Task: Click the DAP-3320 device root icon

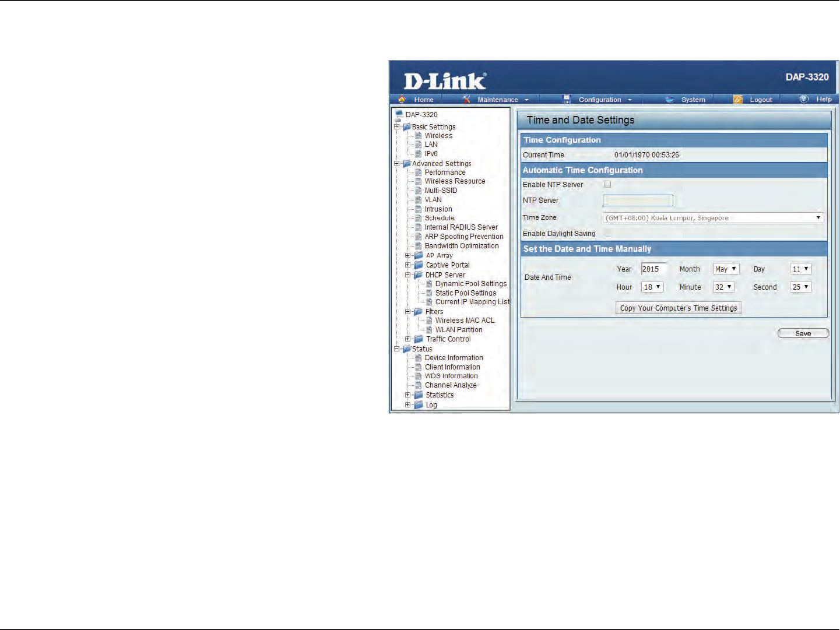Action: tap(399, 114)
